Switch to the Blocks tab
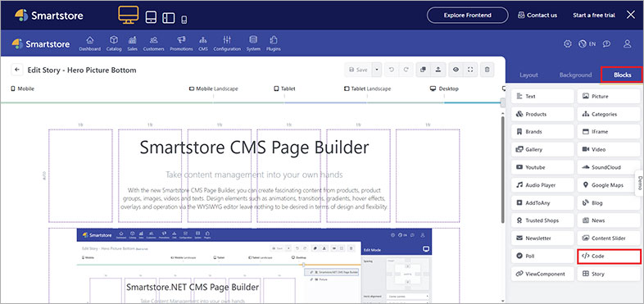644x304 pixels. click(x=622, y=75)
